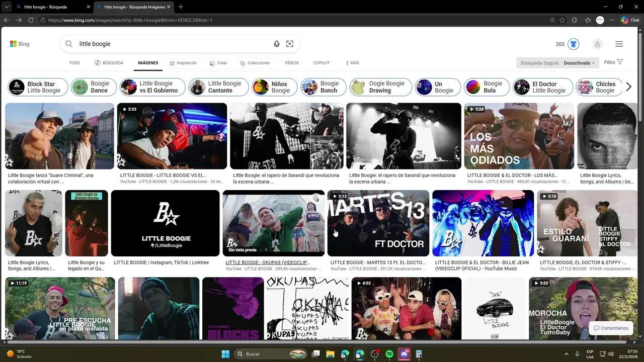This screenshot has width=644, height=362.
Task: Open the LITTLE BOOGIE - OKUPAS (VIDEOCLIP link
Action: [x=268, y=262]
